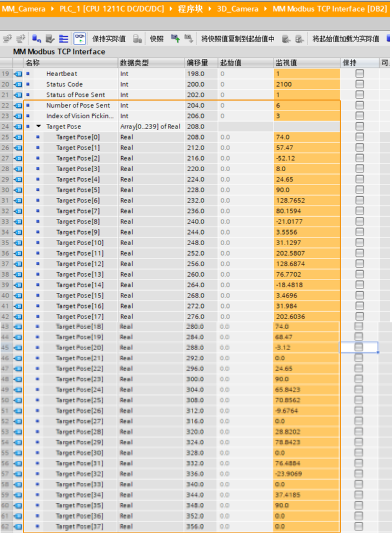Tick the retain checkbox of the Target Pose array row
This screenshot has width=392, height=533.
[x=360, y=126]
